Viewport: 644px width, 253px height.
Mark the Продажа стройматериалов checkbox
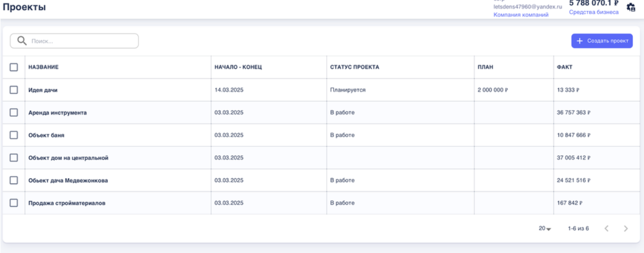pos(14,203)
